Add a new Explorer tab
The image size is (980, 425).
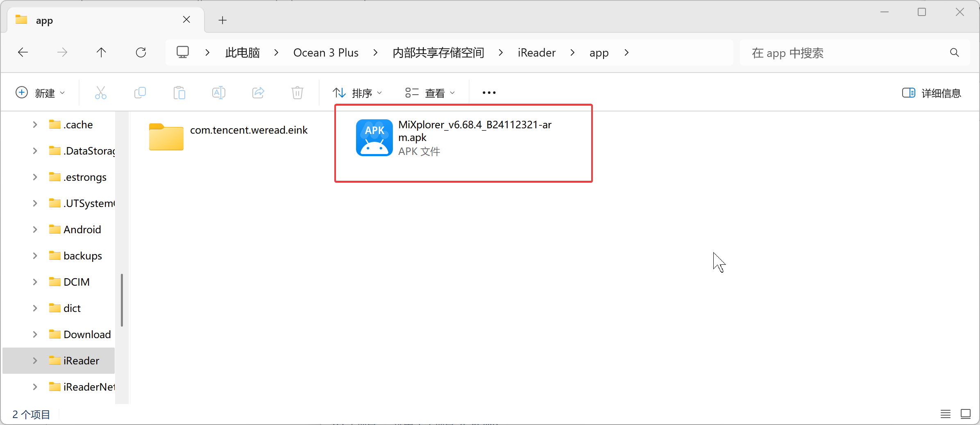(222, 20)
